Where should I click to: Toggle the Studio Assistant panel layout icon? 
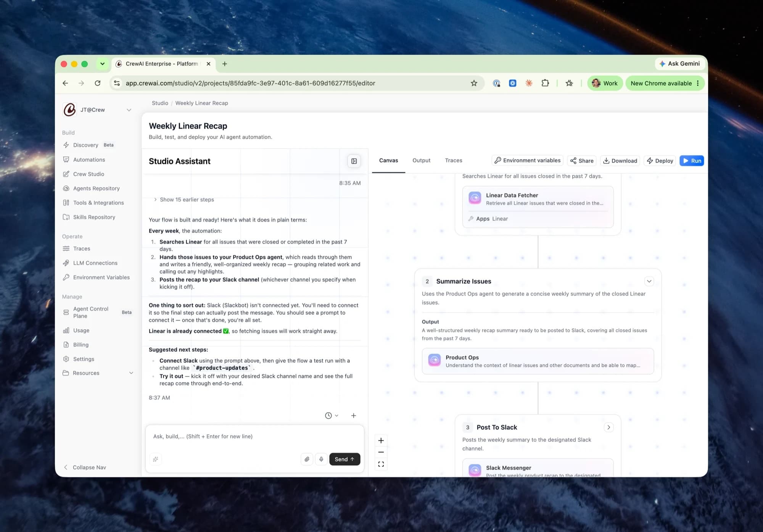[354, 161]
